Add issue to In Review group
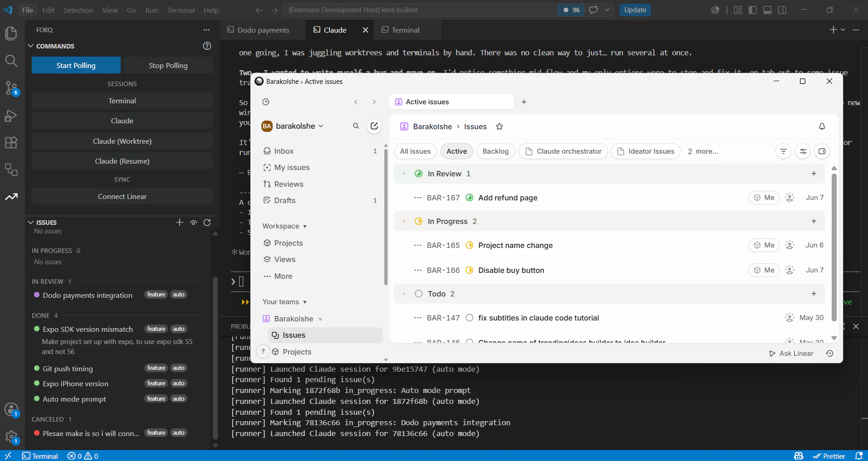Image resolution: width=868 pixels, height=461 pixels. 814,174
